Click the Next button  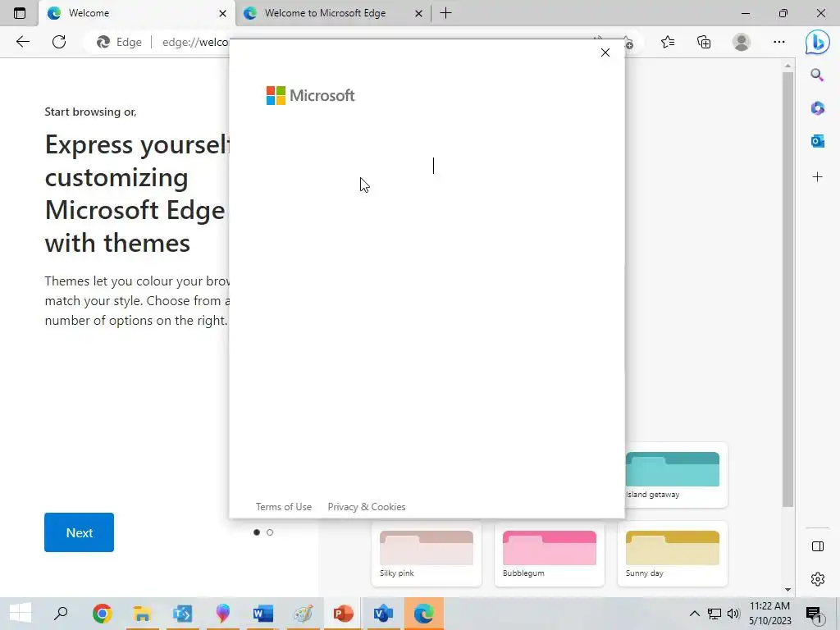pyautogui.click(x=80, y=532)
